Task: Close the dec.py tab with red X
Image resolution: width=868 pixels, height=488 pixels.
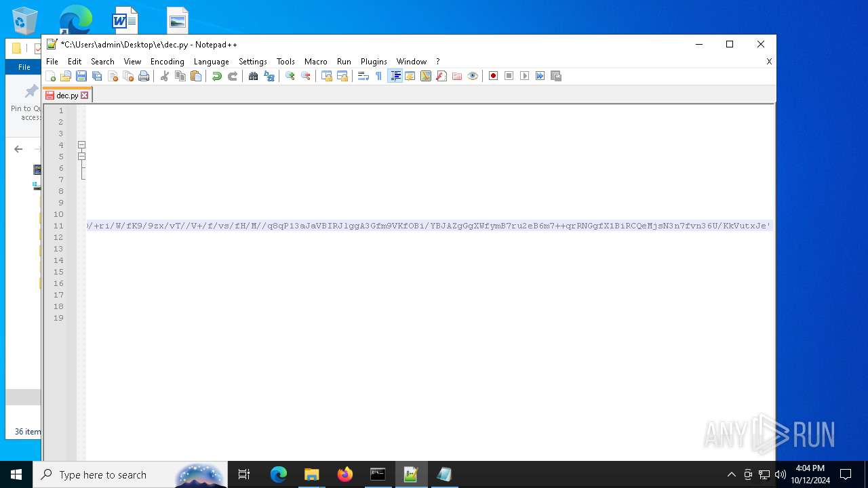Action: click(85, 96)
